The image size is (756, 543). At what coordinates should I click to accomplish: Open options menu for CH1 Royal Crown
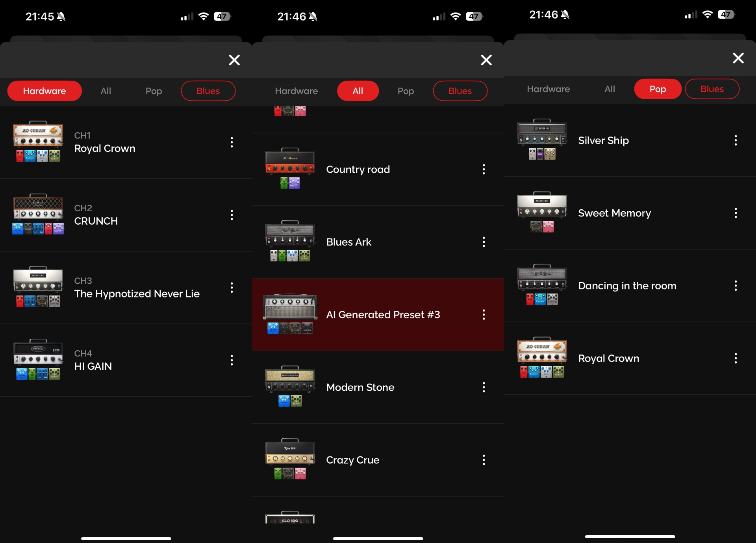[x=232, y=142]
